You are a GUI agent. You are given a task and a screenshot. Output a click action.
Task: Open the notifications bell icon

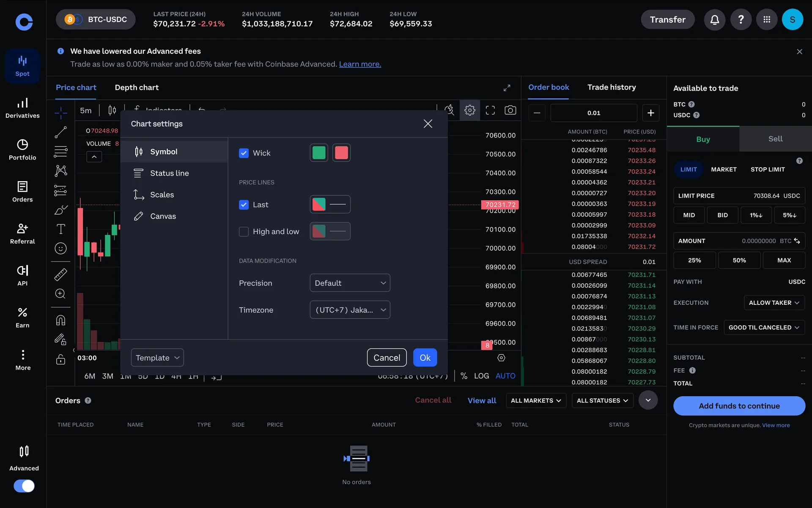[x=714, y=19]
